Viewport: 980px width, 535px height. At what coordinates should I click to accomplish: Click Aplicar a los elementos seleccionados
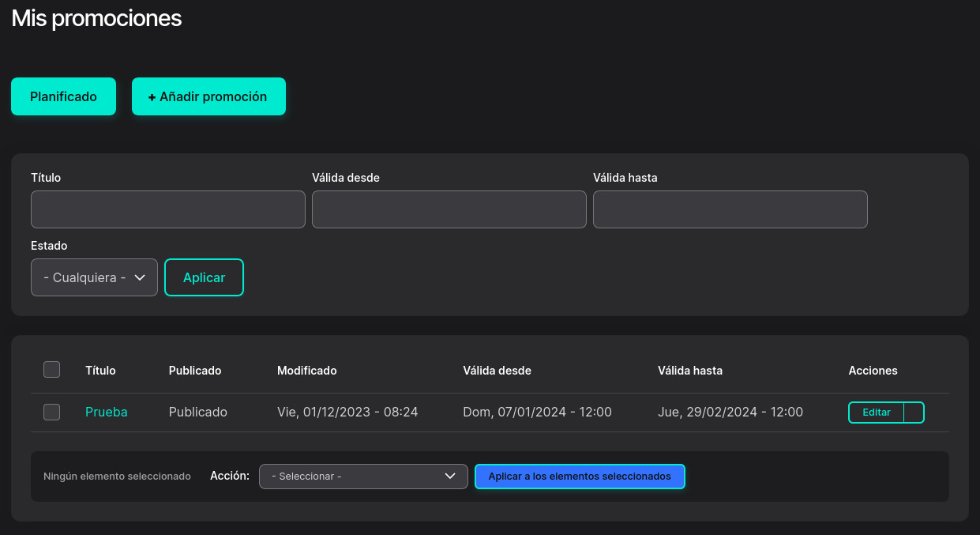click(x=580, y=477)
